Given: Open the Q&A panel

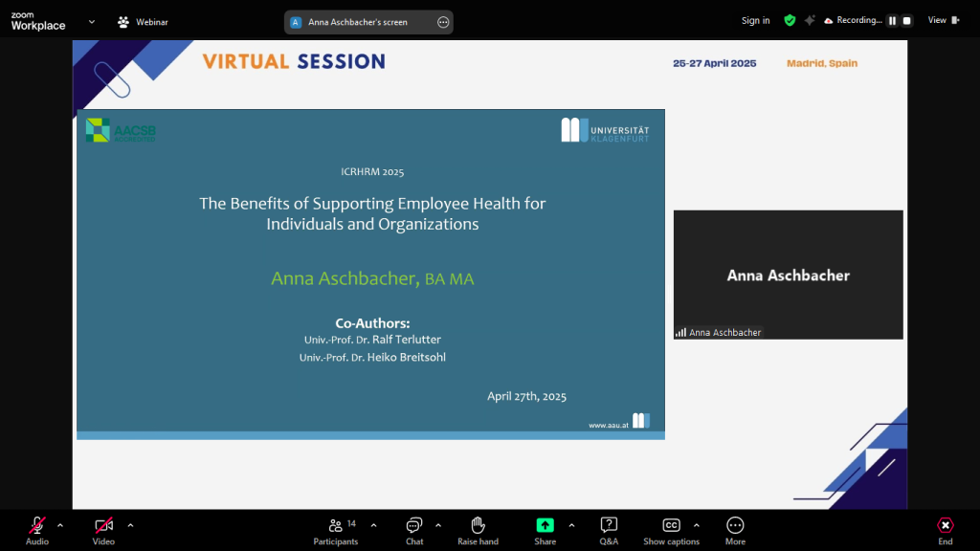Looking at the screenshot, I should tap(609, 525).
